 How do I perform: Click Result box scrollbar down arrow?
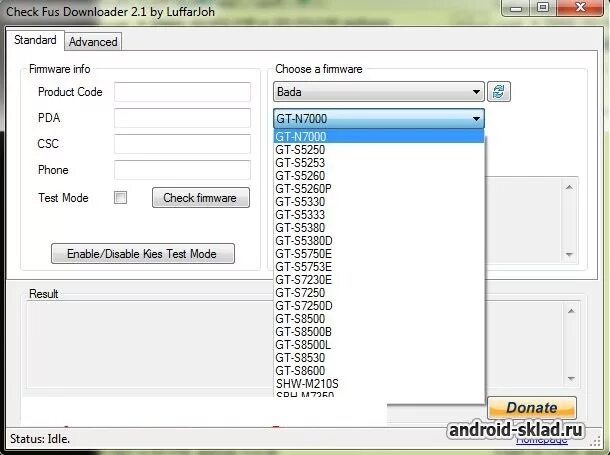571,378
